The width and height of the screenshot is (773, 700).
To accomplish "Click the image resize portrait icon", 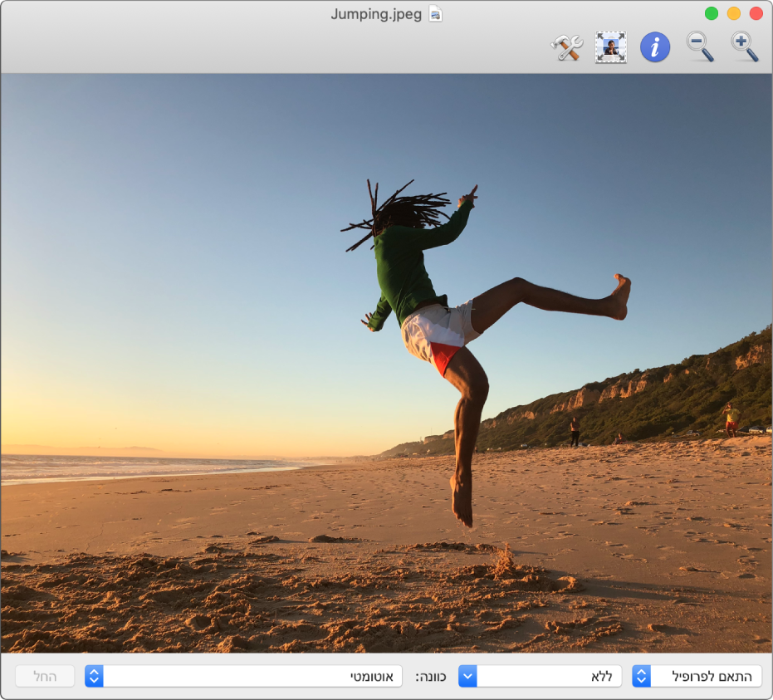I will 611,47.
